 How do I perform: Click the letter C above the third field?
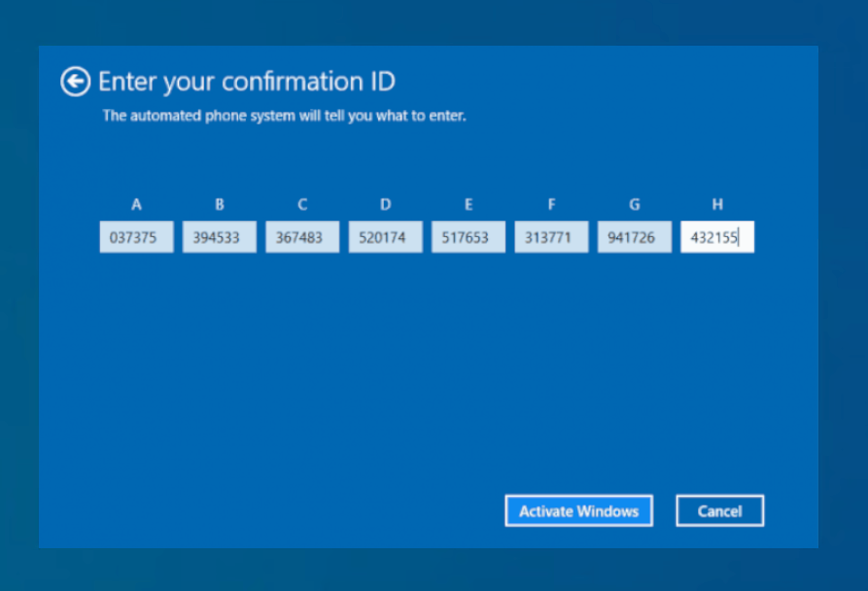302,205
